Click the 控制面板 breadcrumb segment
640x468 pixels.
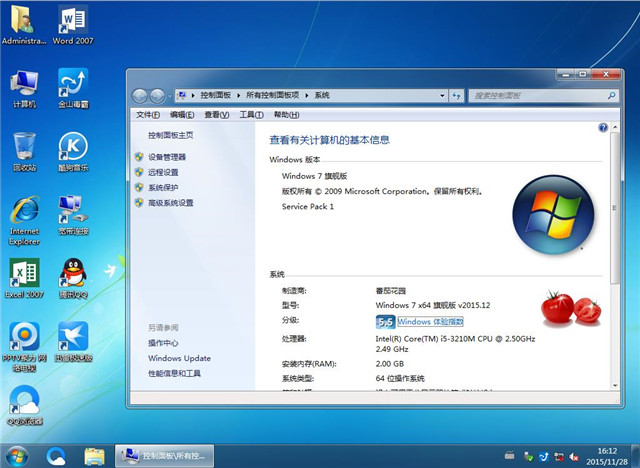point(216,95)
